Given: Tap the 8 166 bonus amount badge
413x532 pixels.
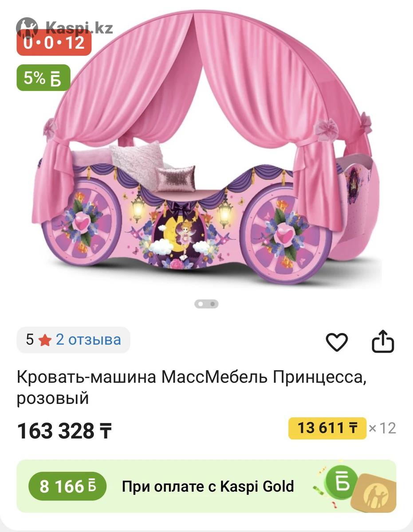Looking at the screenshot, I should (67, 486).
